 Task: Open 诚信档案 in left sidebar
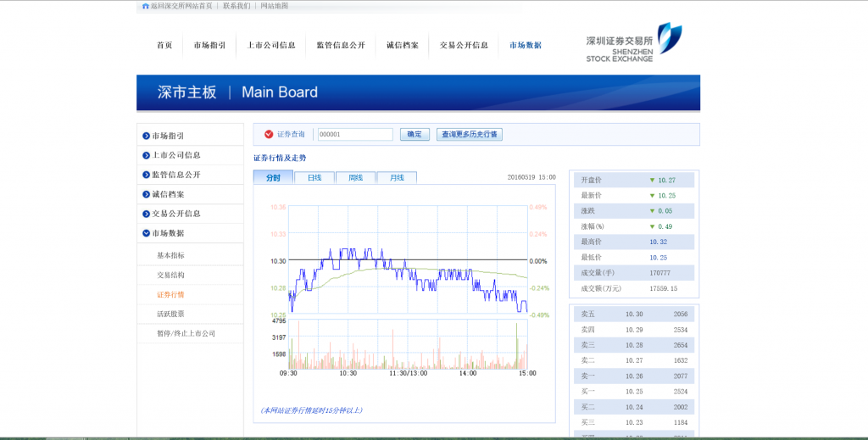click(x=168, y=194)
